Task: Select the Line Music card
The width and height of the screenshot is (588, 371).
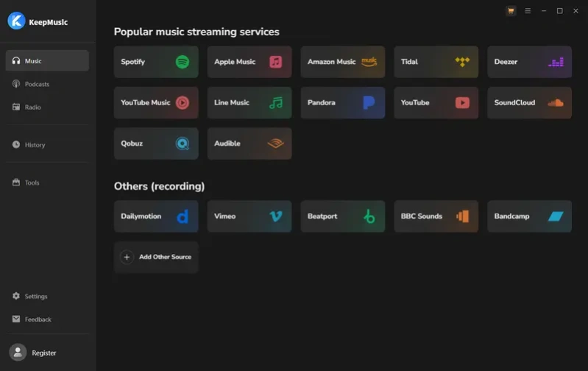Action: point(249,103)
